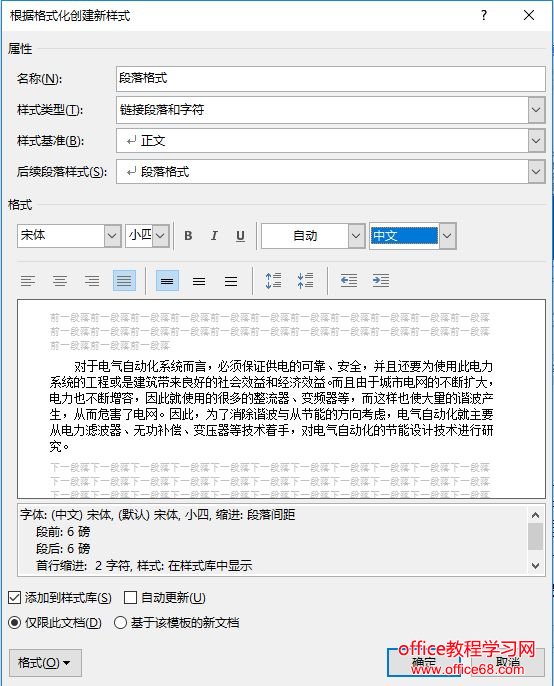Set double line spacing

(231, 280)
